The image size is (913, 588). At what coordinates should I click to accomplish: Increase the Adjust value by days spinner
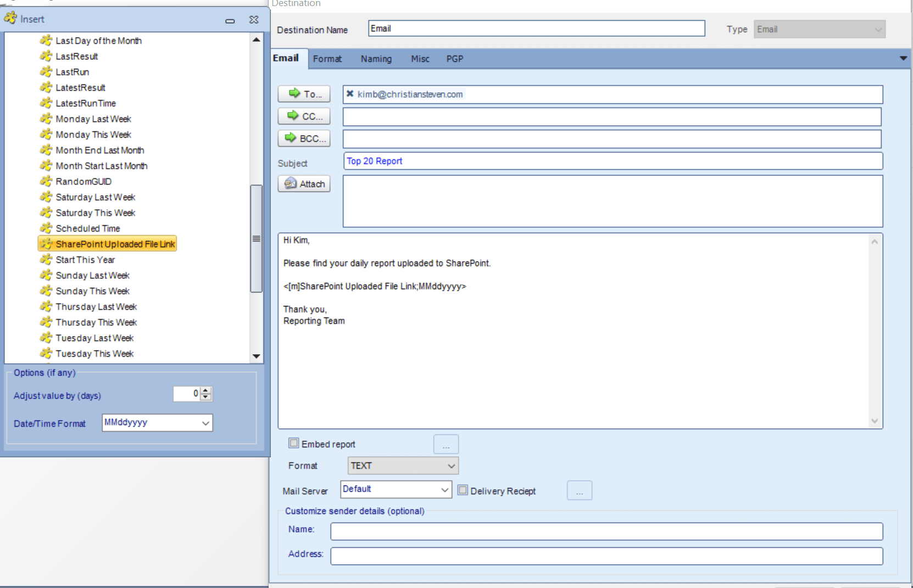[206, 390]
